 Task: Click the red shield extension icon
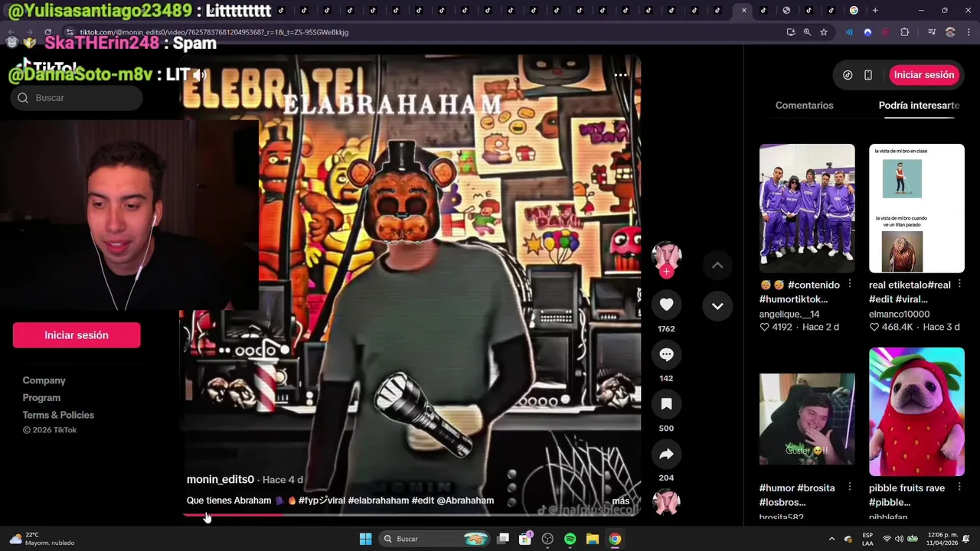pos(886,32)
